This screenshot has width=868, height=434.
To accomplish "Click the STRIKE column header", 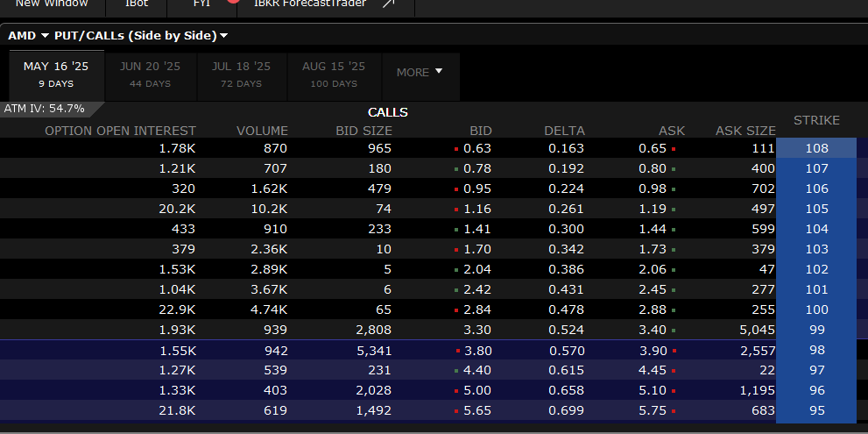I will click(x=816, y=120).
